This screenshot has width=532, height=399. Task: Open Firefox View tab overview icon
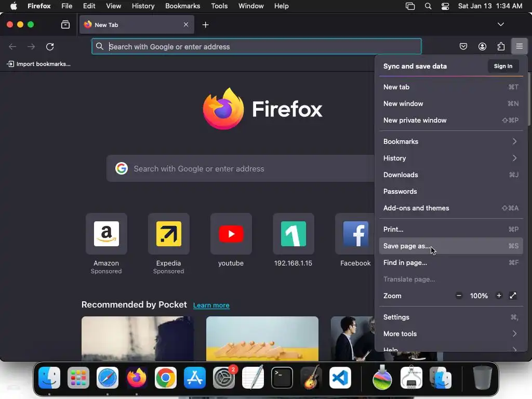65,24
